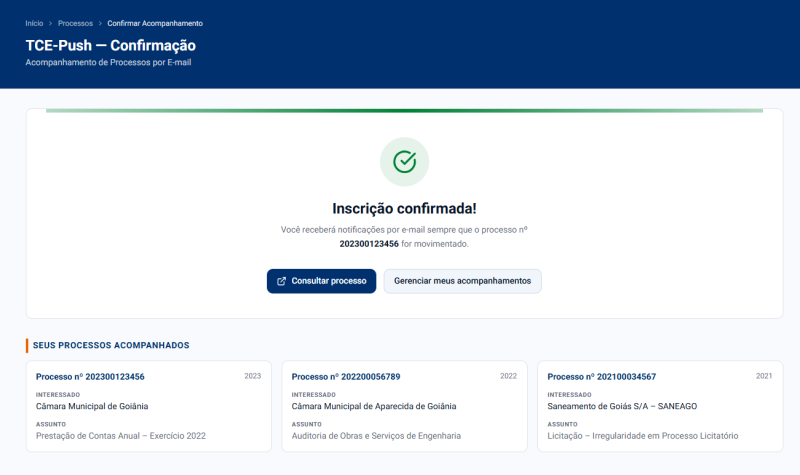Click the external link icon in Consultar processo
The height and width of the screenshot is (475, 800).
click(x=281, y=281)
